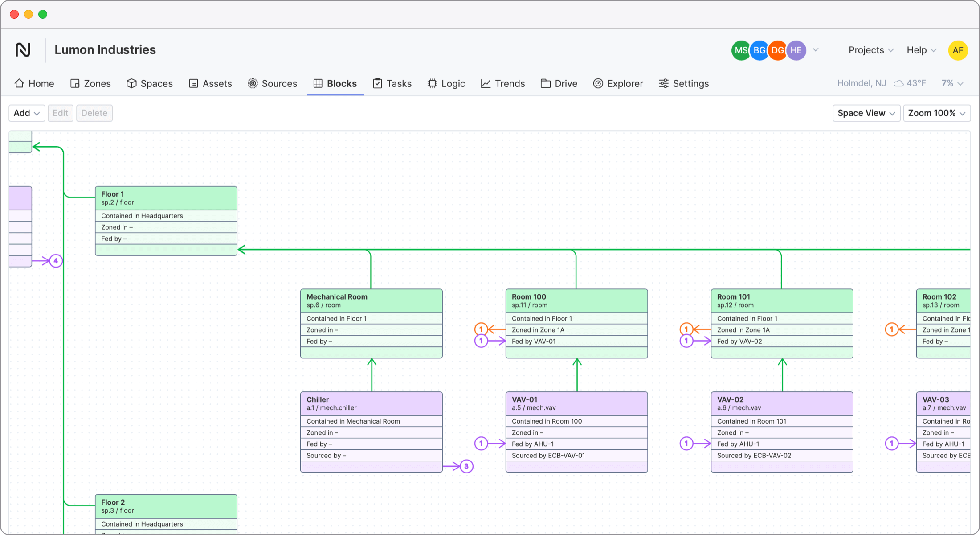Click the AF user avatar
This screenshot has width=980, height=535.
coord(958,50)
